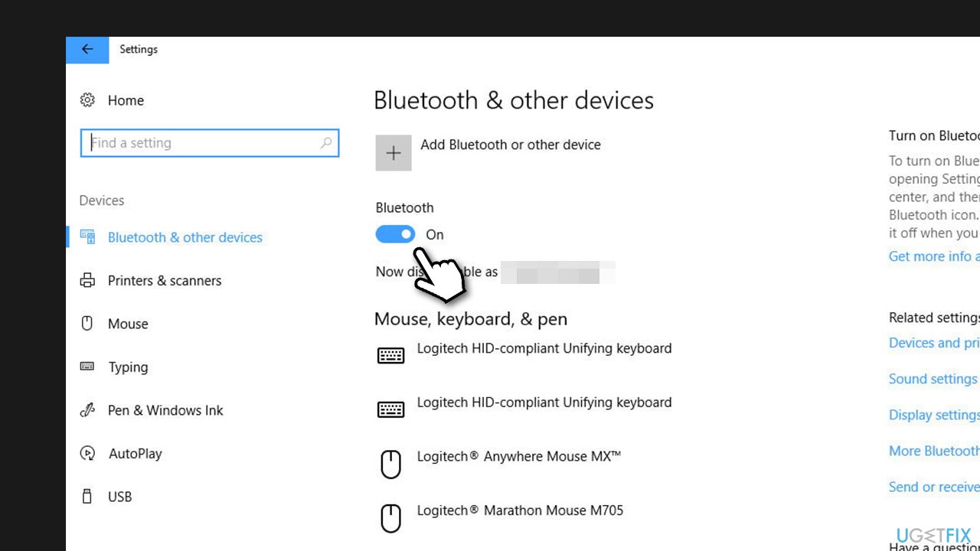The image size is (980, 551).
Task: Open AutoPlay settings icon
Action: coord(87,453)
